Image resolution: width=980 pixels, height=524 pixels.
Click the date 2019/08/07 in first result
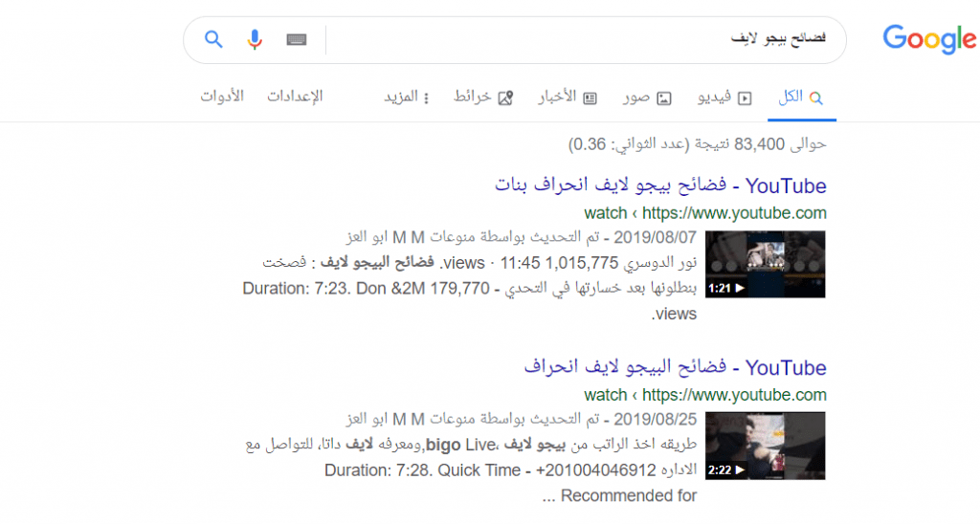pyautogui.click(x=655, y=237)
